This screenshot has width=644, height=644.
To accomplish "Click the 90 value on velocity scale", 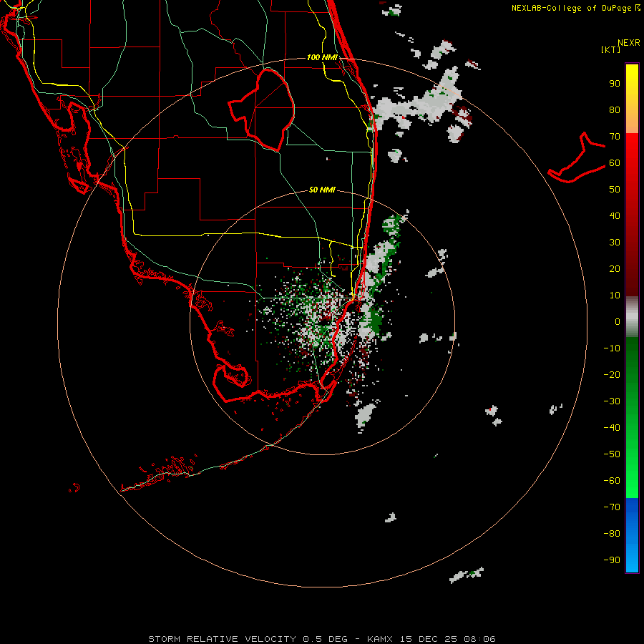I will pos(615,84).
